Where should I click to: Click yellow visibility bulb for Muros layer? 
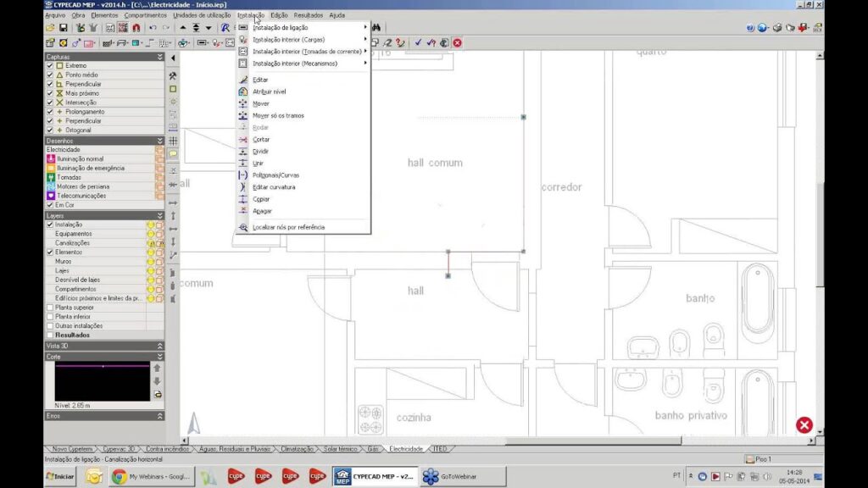pos(150,262)
